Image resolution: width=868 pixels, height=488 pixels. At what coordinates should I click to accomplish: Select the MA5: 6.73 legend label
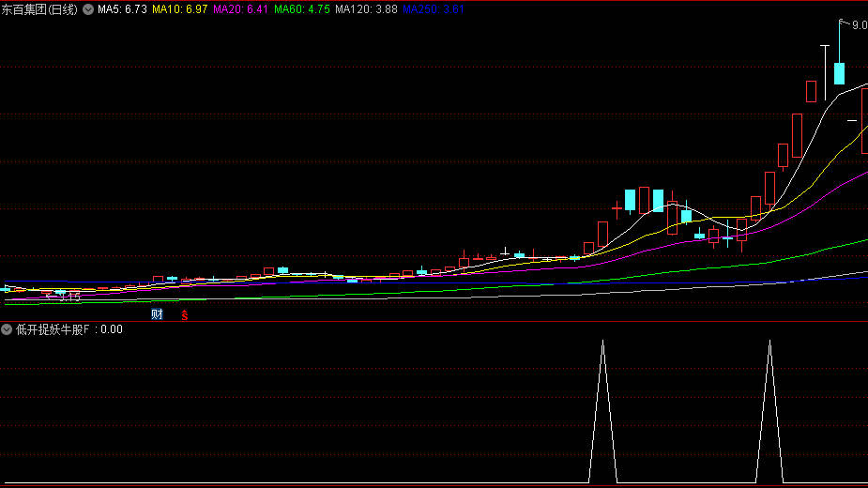(123, 8)
